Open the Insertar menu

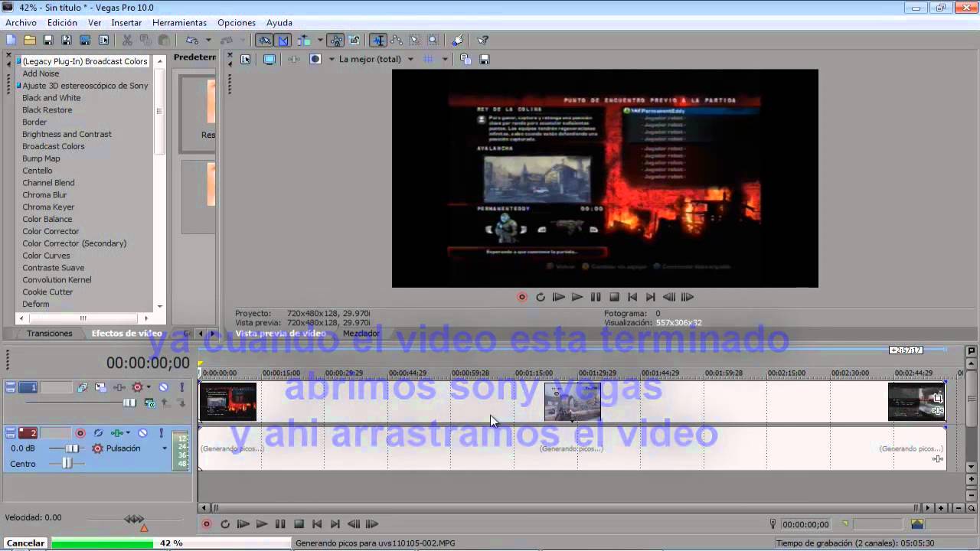tap(126, 23)
